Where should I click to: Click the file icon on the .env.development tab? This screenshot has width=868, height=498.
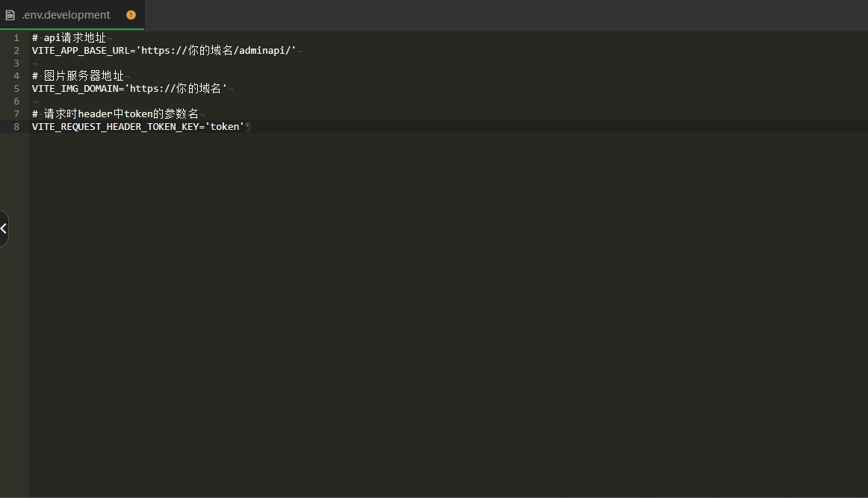pos(10,15)
